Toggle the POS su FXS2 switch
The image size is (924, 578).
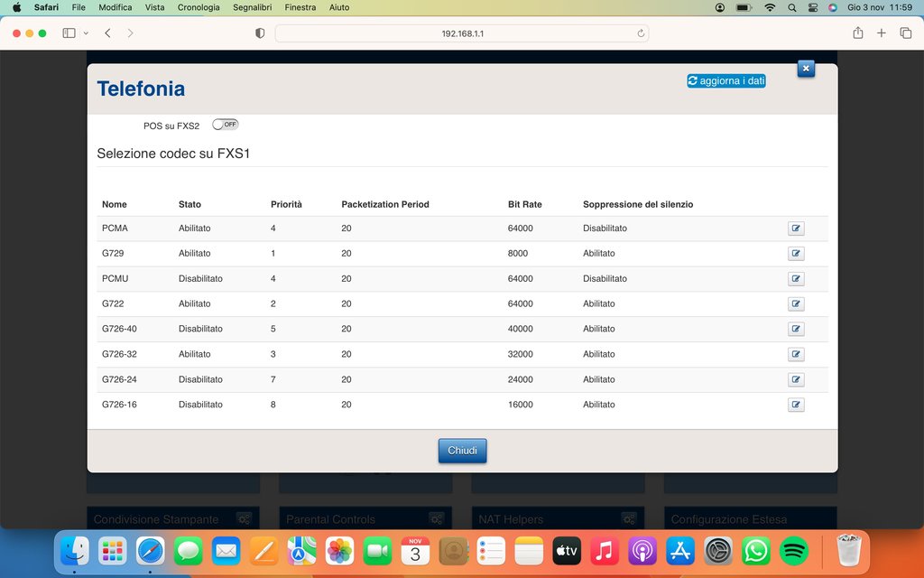[x=225, y=125]
